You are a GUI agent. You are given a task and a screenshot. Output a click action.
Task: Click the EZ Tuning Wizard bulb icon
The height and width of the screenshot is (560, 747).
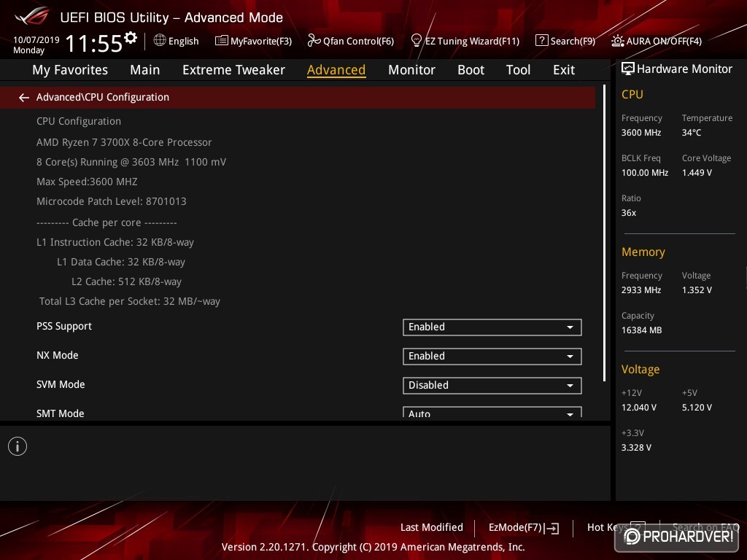(416, 41)
